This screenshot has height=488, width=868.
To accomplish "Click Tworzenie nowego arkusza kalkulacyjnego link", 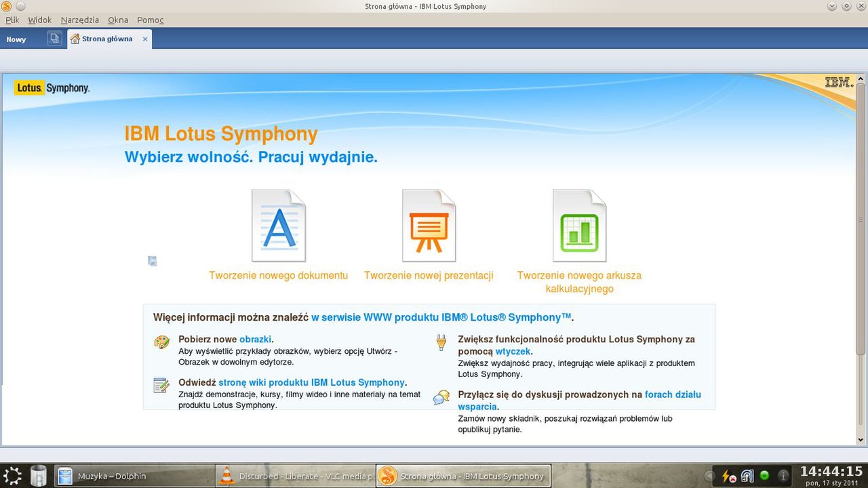I will 579,282.
